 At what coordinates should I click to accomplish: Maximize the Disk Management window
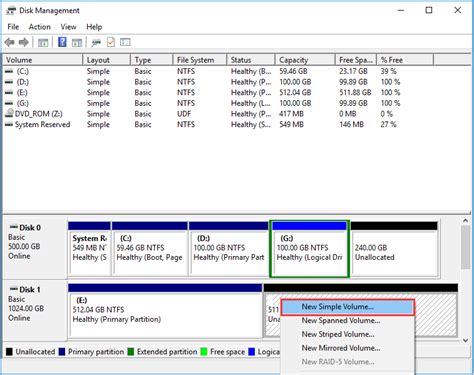429,10
